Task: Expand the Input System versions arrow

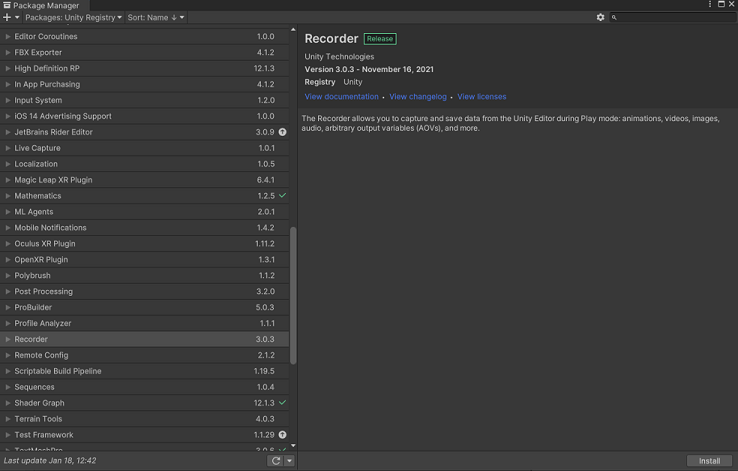Action: (8, 100)
